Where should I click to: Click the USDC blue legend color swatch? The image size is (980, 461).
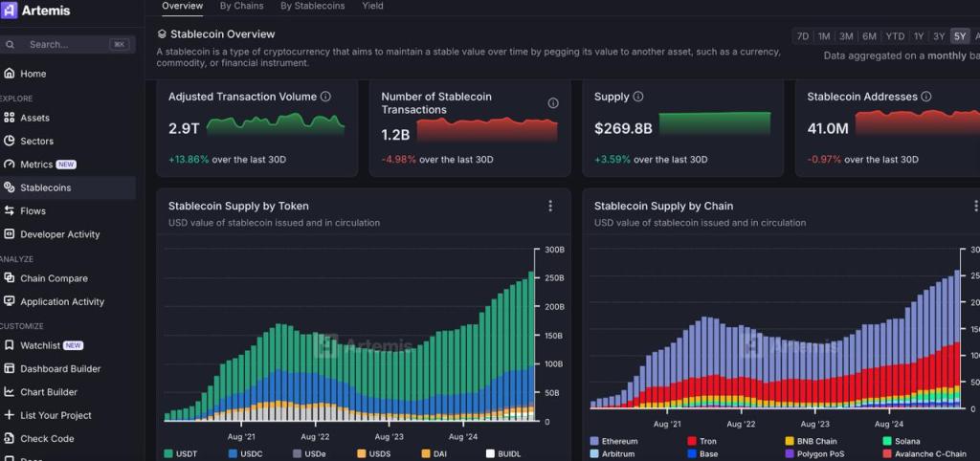(x=234, y=453)
